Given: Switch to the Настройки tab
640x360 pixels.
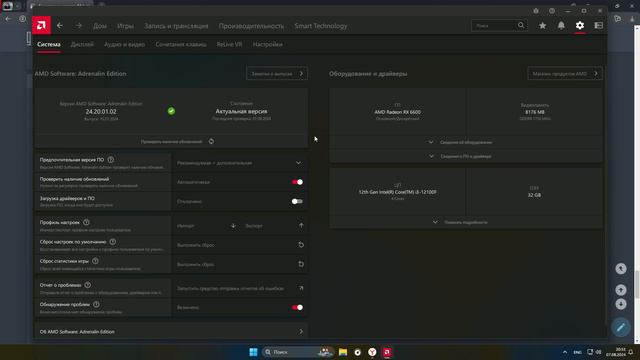Looking at the screenshot, I should click(x=267, y=44).
